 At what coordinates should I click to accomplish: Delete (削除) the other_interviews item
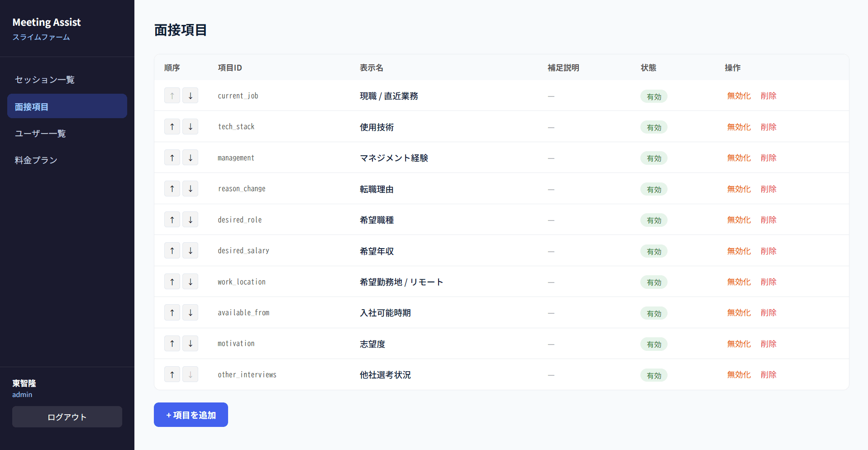click(x=768, y=375)
